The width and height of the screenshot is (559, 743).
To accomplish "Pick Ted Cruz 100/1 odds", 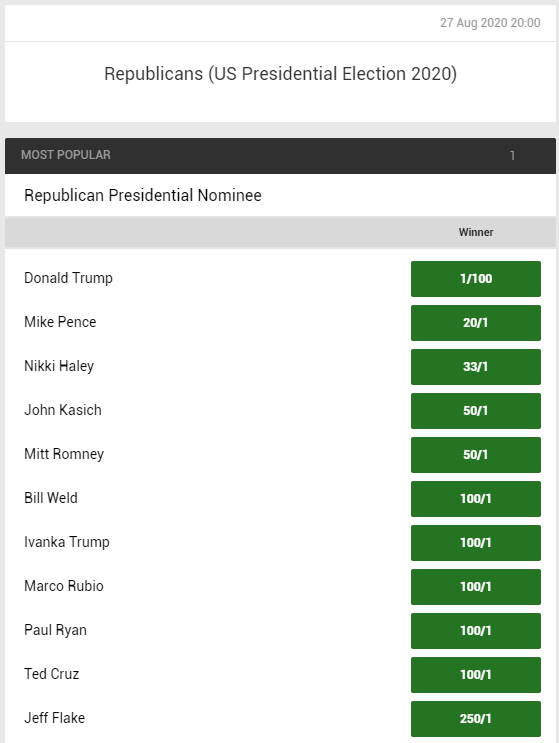I will pyautogui.click(x=476, y=675).
